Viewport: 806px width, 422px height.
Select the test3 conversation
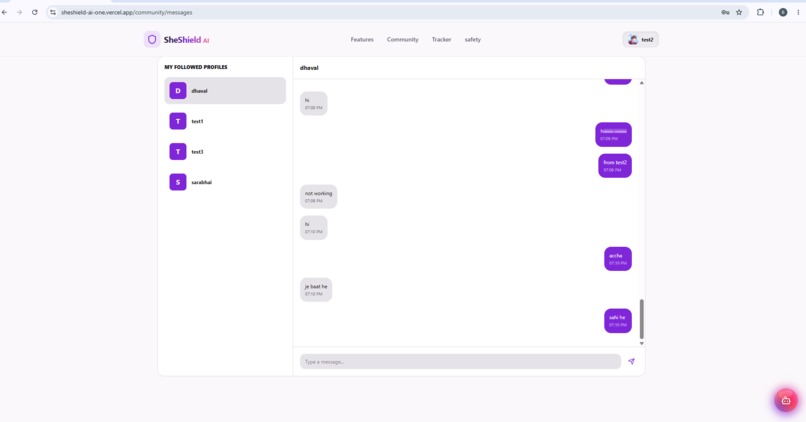tap(225, 152)
